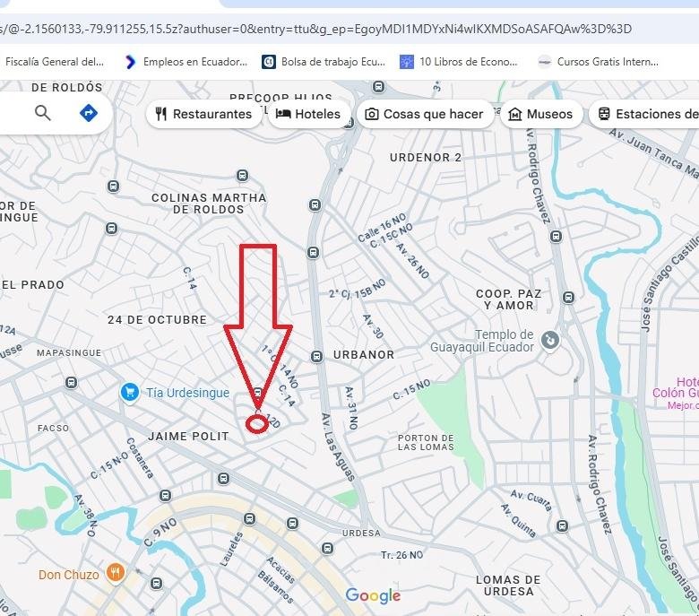Select the Cosas que hacer chip
The width and height of the screenshot is (699, 616).
[x=425, y=114]
